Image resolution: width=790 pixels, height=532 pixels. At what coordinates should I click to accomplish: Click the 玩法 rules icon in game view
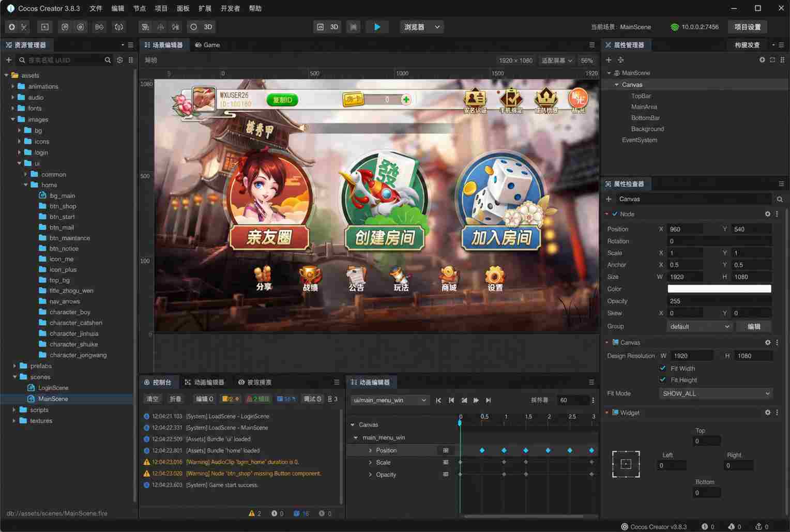(x=401, y=278)
